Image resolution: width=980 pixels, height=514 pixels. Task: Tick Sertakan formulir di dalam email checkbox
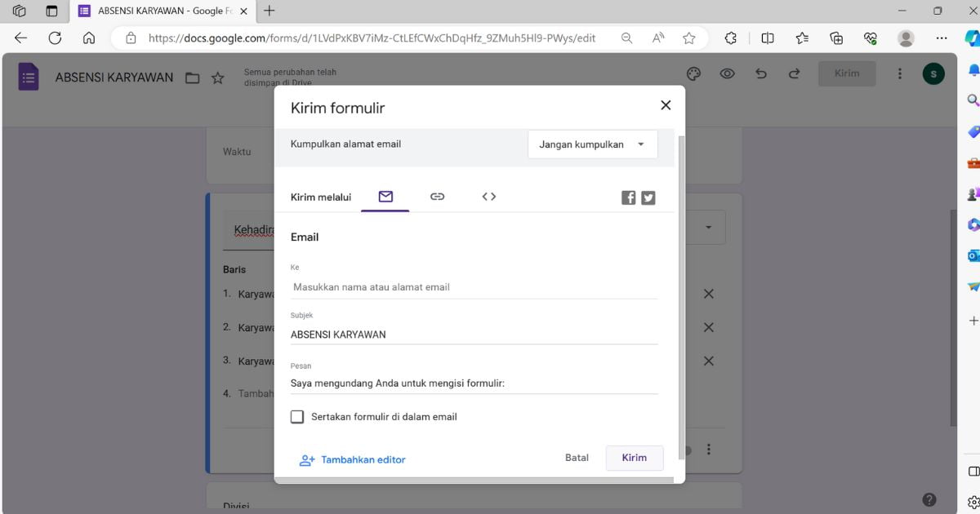[x=297, y=417]
